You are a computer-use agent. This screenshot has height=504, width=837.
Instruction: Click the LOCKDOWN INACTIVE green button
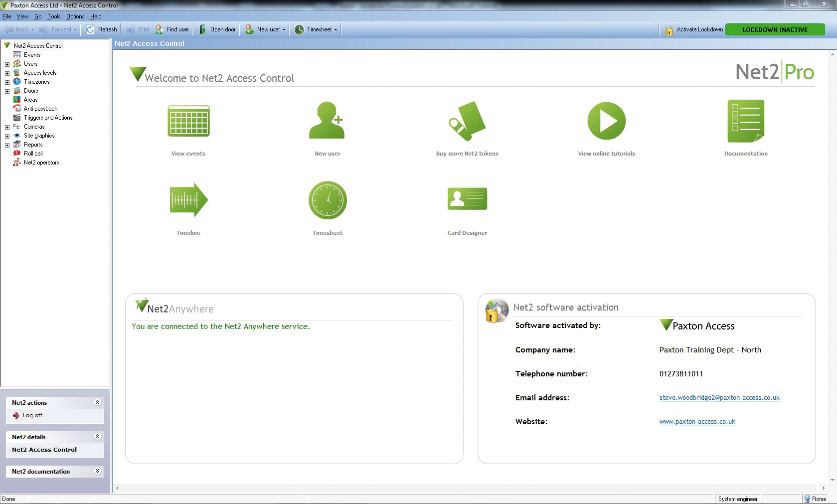(775, 29)
